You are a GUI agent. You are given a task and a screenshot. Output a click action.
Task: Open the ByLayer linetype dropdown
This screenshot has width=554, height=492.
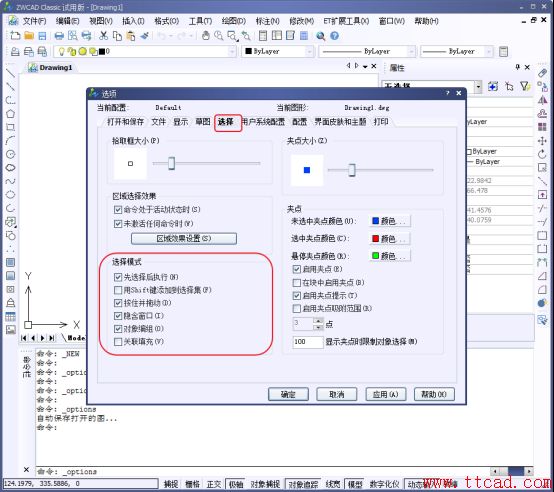[411, 52]
